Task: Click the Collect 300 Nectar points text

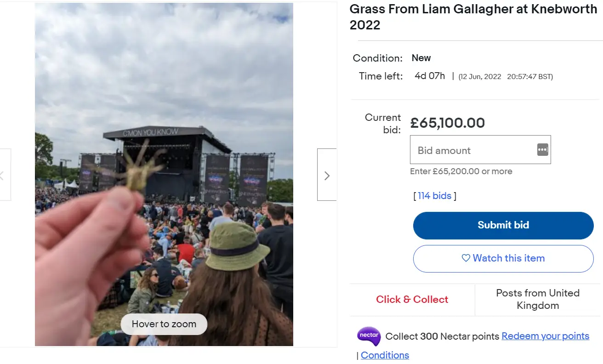Action: pos(442,336)
